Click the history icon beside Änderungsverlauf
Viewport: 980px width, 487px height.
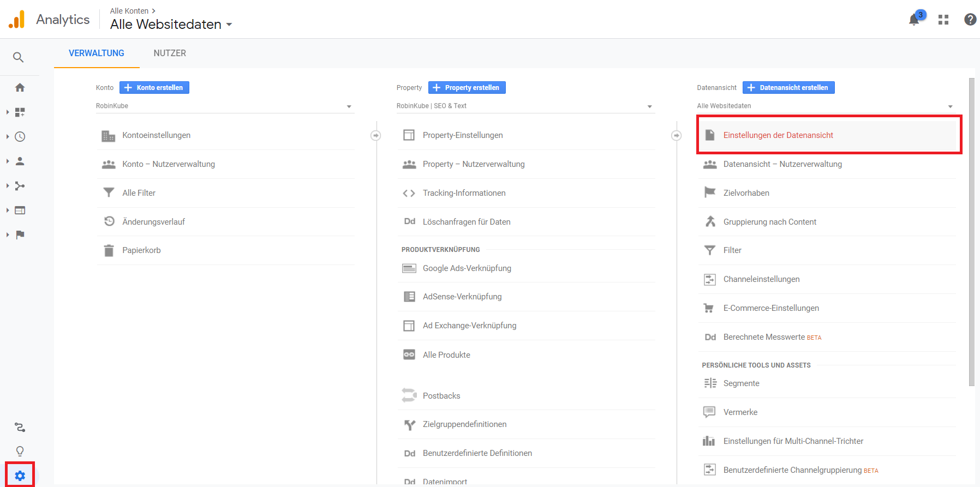[109, 221]
